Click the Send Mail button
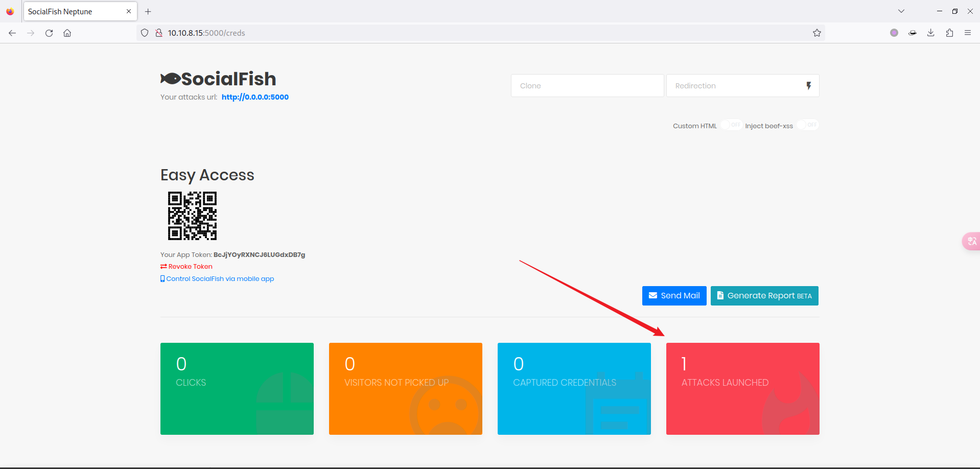Viewport: 980px width, 469px height. click(x=674, y=296)
